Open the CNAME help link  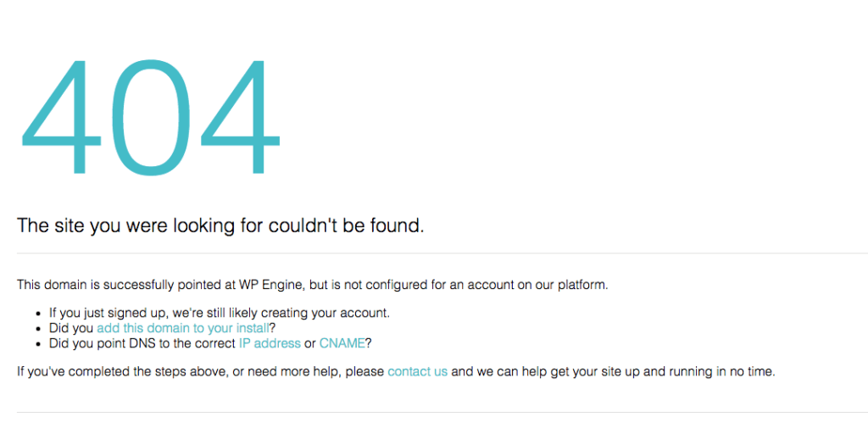click(x=342, y=343)
